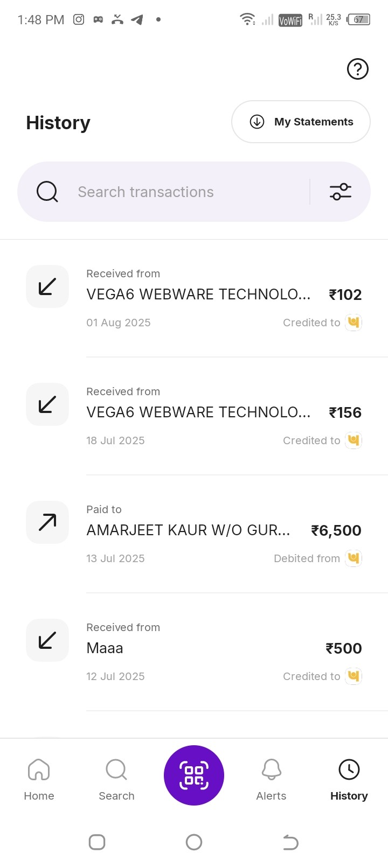Tap received arrow icon for Maaa payment
388x868 pixels.
point(47,640)
